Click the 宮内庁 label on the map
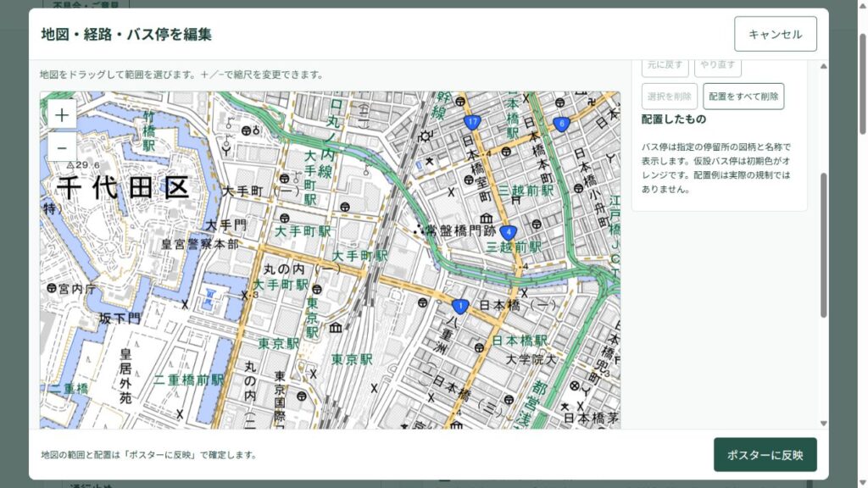 tap(77, 289)
